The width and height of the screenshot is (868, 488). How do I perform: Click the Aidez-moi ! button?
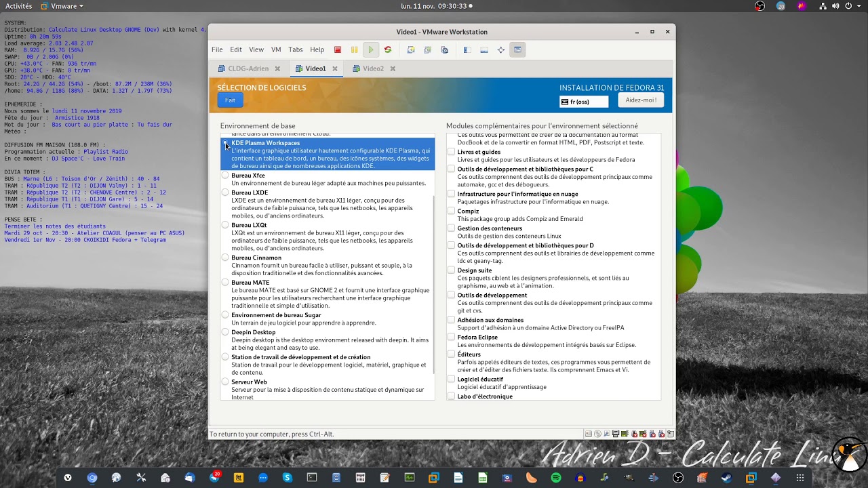(x=641, y=100)
